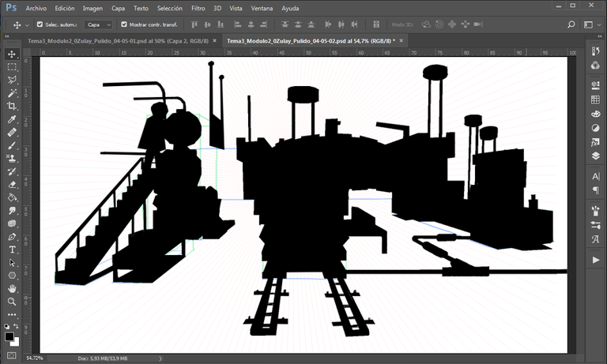Select the Paint Bucket tool
The height and width of the screenshot is (364, 607).
coord(12,197)
